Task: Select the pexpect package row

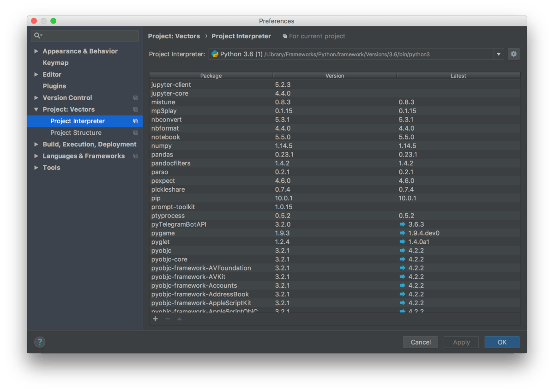Action: [x=335, y=181]
